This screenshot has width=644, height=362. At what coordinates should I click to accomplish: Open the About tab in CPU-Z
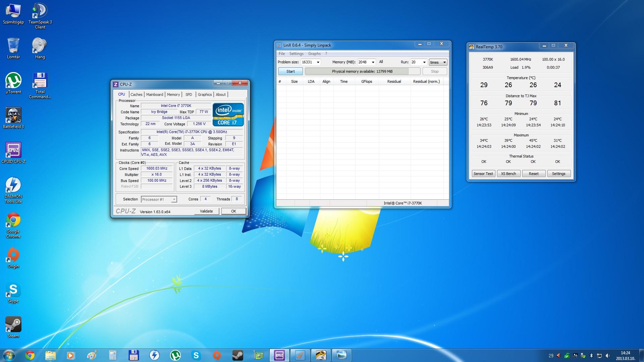pos(221,95)
